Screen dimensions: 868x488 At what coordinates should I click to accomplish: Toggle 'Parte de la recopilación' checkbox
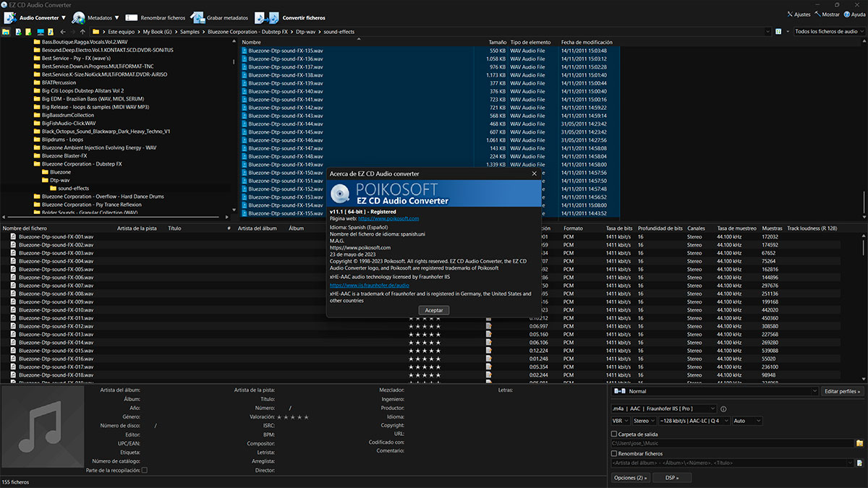tap(145, 471)
